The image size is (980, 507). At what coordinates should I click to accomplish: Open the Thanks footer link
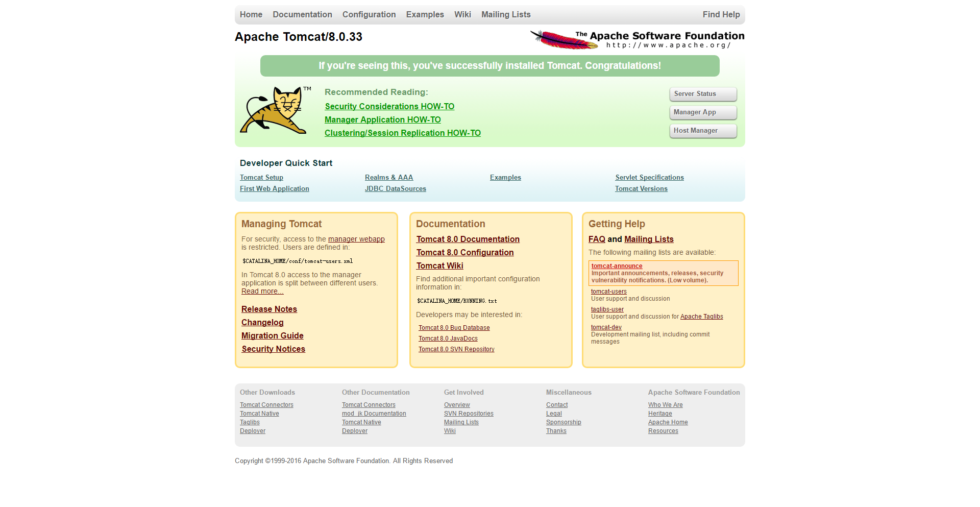(x=556, y=431)
